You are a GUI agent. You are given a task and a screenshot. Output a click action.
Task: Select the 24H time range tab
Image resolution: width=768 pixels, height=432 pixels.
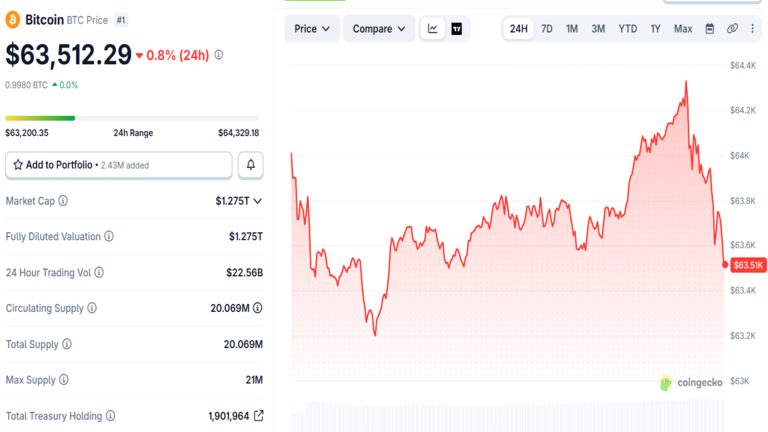pyautogui.click(x=519, y=29)
